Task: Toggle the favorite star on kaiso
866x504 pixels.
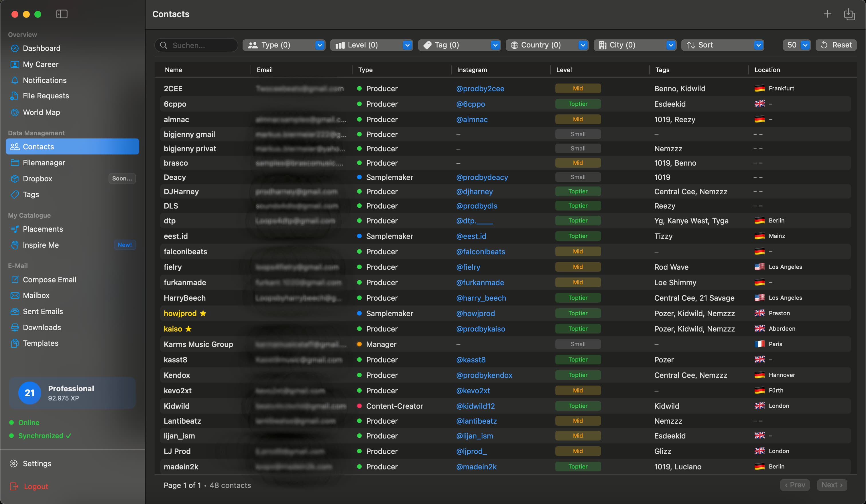Action: [x=188, y=329]
